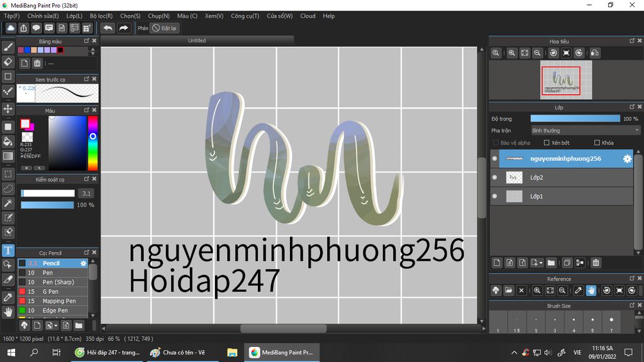Viewport: 644px width, 362px height.
Task: Delete palette color with trash icon
Action: point(37,63)
